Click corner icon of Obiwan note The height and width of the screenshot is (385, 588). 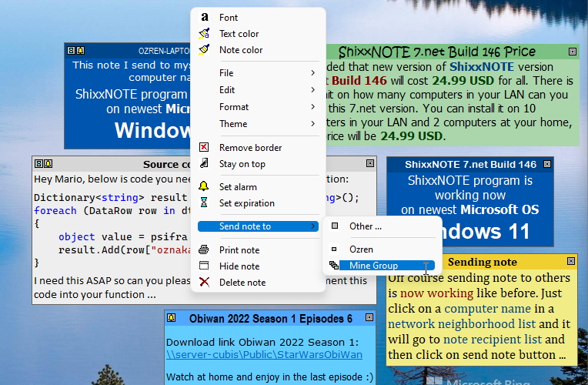coord(369,317)
